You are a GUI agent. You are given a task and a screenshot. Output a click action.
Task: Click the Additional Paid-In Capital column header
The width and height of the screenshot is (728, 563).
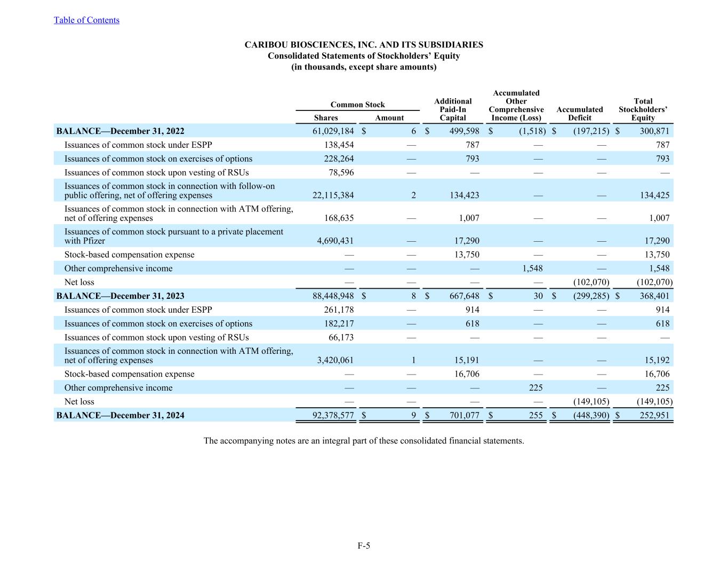pos(453,109)
